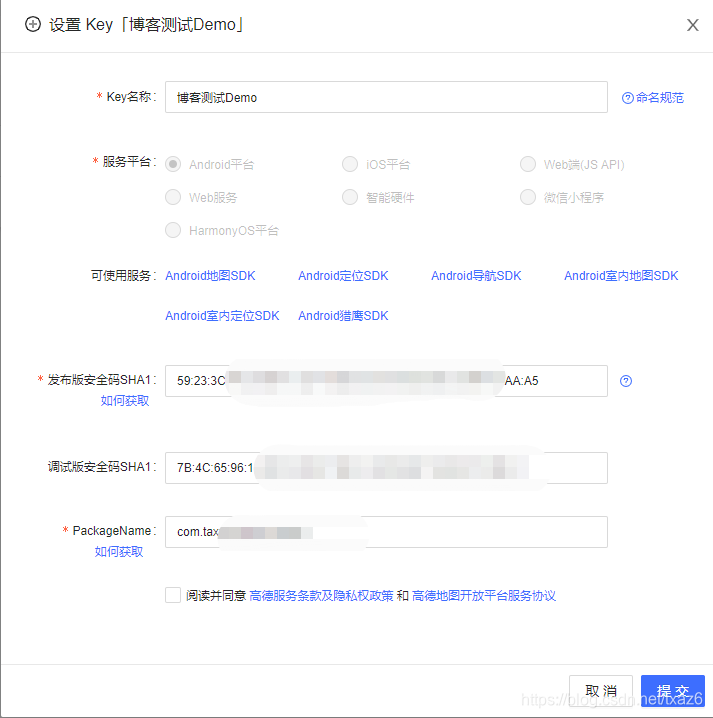Click into the 调试版安全码SHA1 input
Viewport: 713px width, 718px height.
[386, 468]
